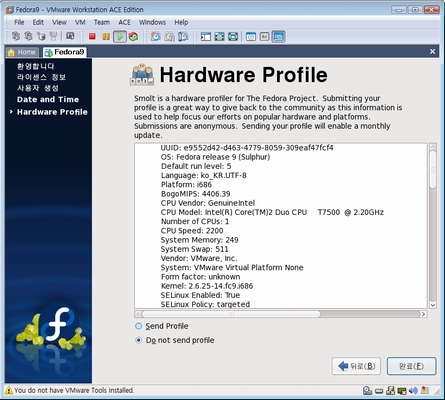Click the floppy device status bar icon
445x400 pixels.
[390, 390]
